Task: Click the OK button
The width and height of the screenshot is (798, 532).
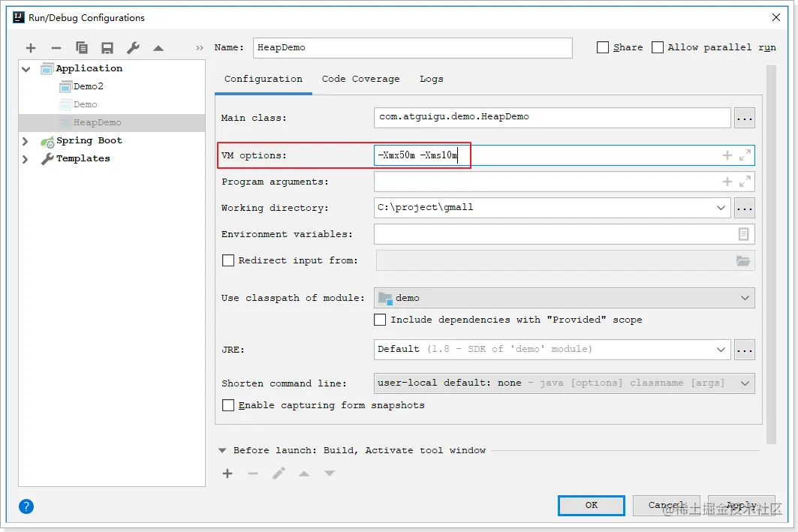Action: [x=591, y=506]
